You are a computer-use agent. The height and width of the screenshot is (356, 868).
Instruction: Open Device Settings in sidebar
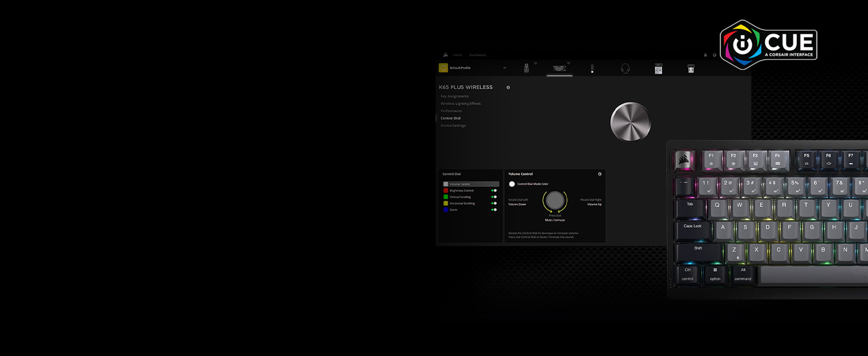[x=453, y=125]
